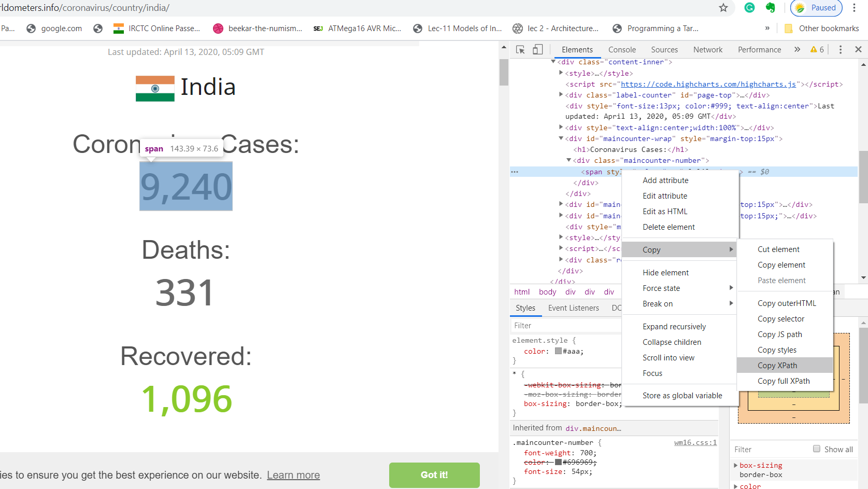Activate the DevTools inspect element picker
The height and width of the screenshot is (489, 868).
pyautogui.click(x=520, y=50)
